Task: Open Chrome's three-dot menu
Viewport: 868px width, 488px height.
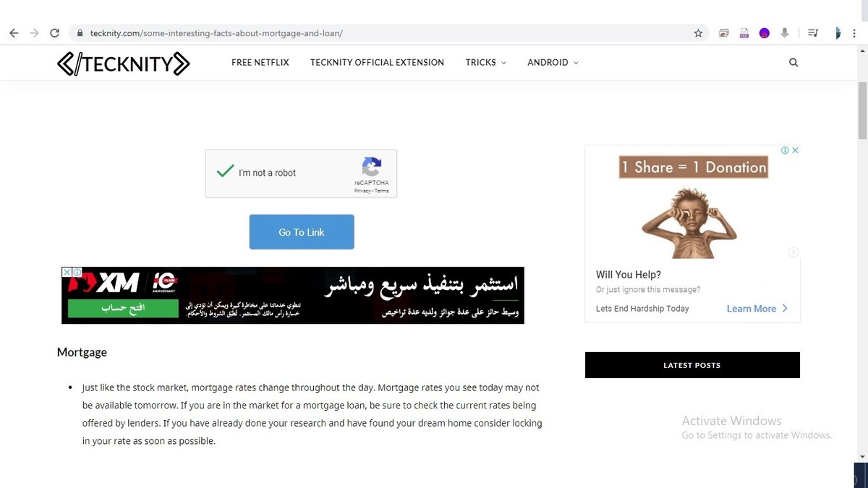Action: [x=854, y=33]
